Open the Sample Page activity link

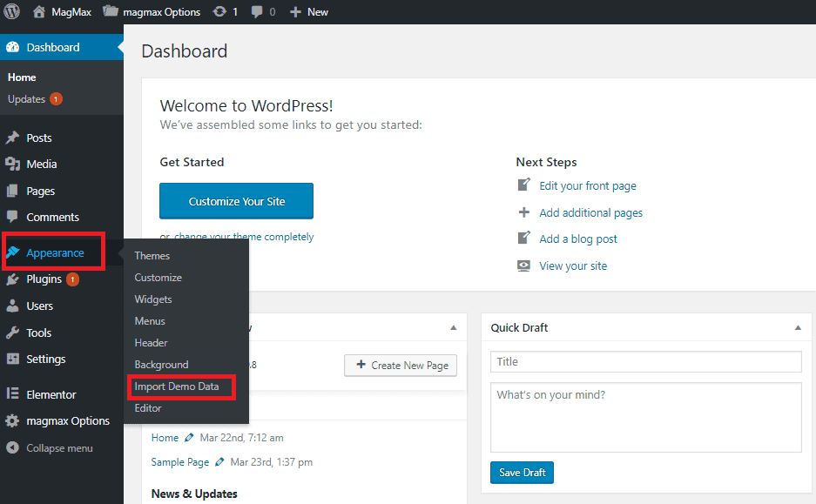[x=180, y=462]
